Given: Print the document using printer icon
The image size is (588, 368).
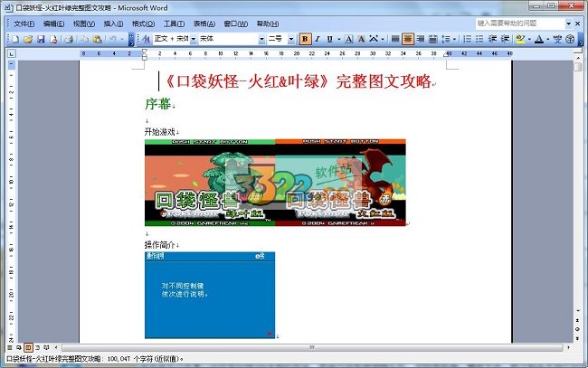Looking at the screenshot, I should tap(69, 39).
